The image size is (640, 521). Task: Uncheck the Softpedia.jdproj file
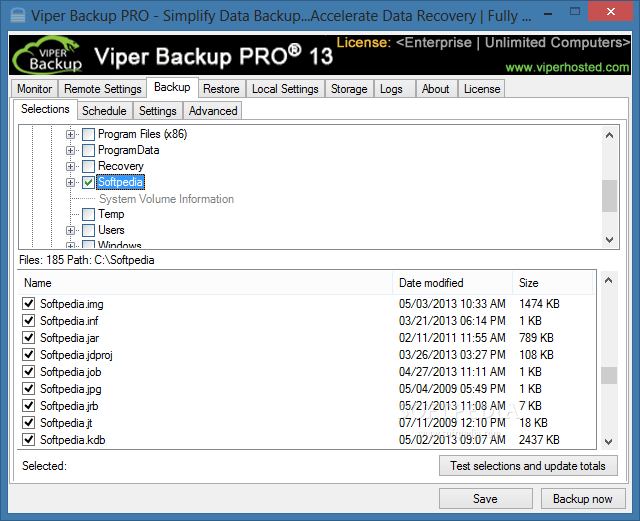click(x=29, y=354)
